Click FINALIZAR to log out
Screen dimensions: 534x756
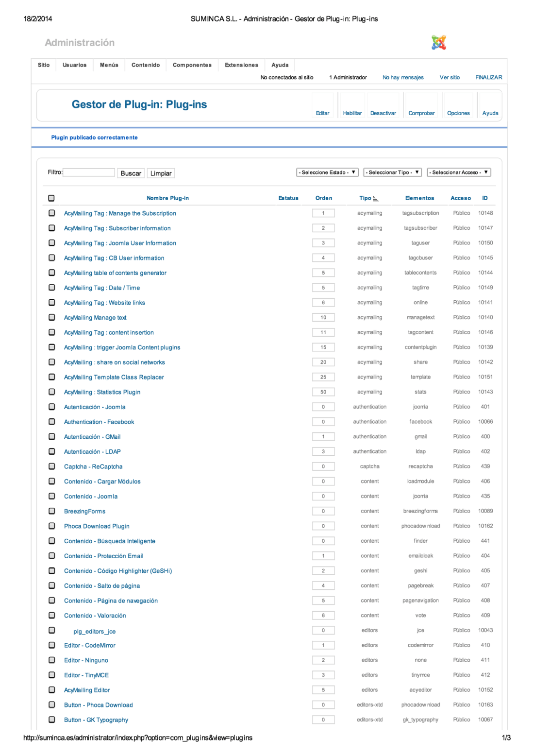(489, 77)
